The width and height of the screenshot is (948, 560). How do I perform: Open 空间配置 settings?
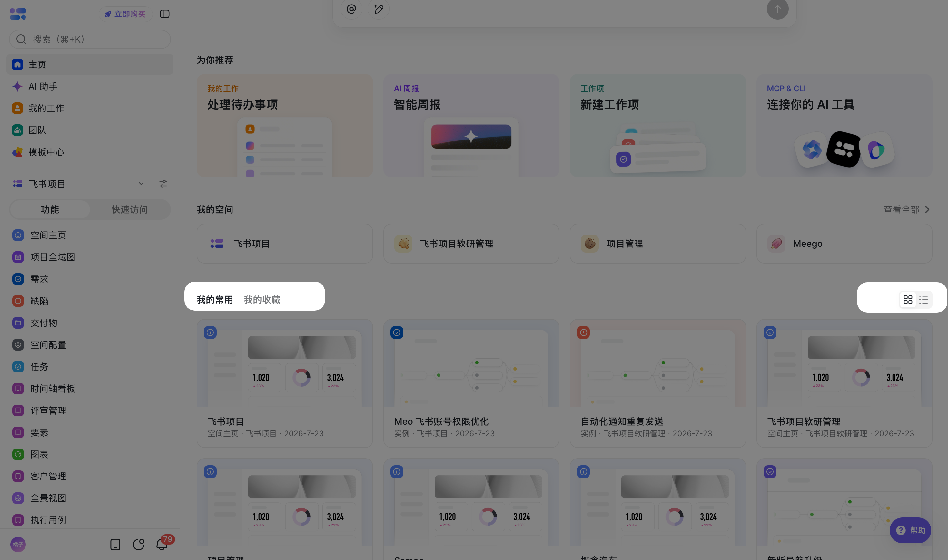pyautogui.click(x=90, y=344)
